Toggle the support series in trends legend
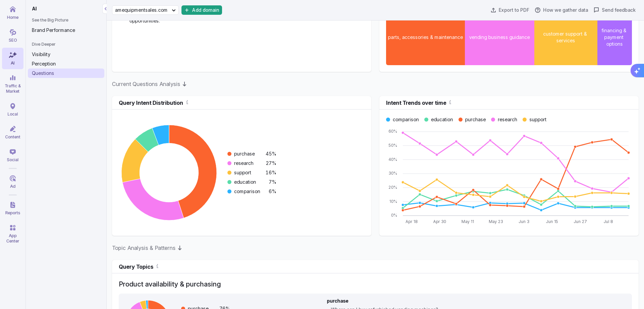 tap(534, 120)
